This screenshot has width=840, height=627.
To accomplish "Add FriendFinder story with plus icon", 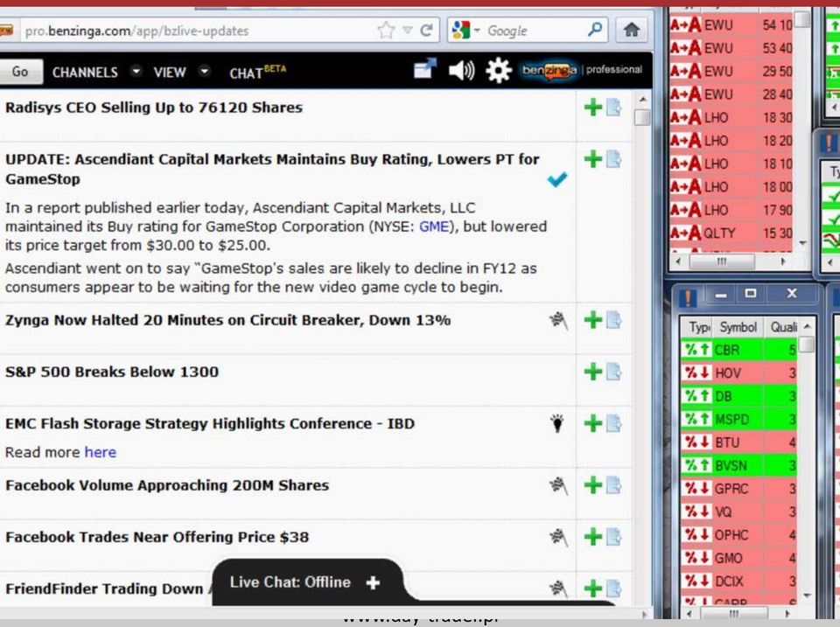I will pos(593,589).
